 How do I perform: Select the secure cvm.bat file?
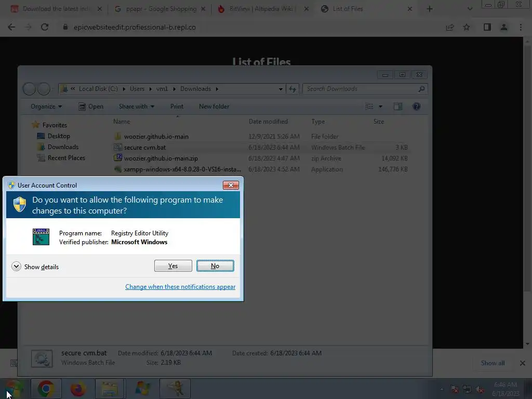tap(145, 147)
